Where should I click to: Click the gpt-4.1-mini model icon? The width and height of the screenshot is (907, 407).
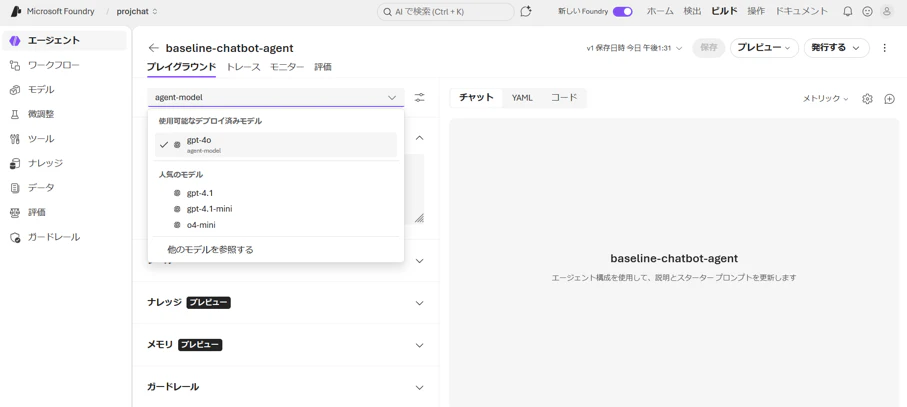click(177, 209)
